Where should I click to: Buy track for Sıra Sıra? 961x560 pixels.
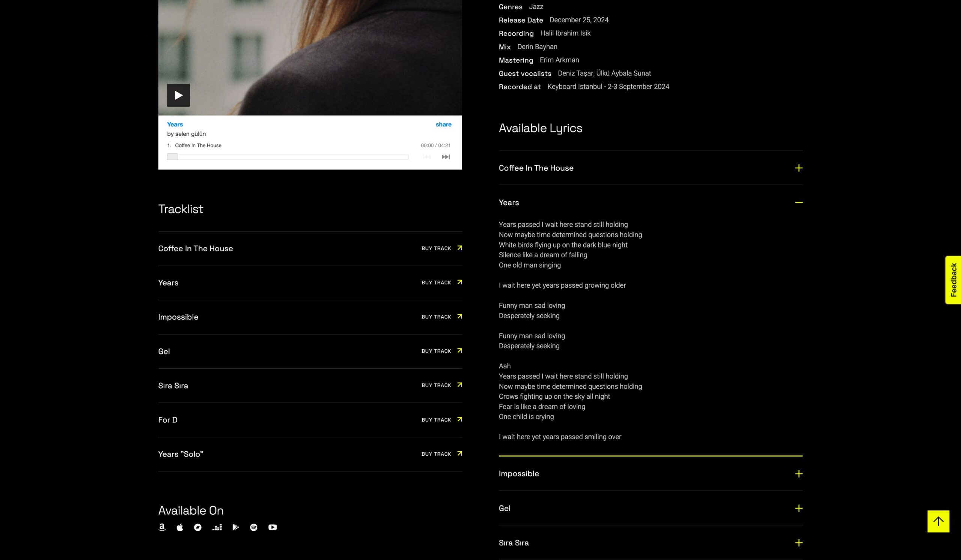click(441, 385)
